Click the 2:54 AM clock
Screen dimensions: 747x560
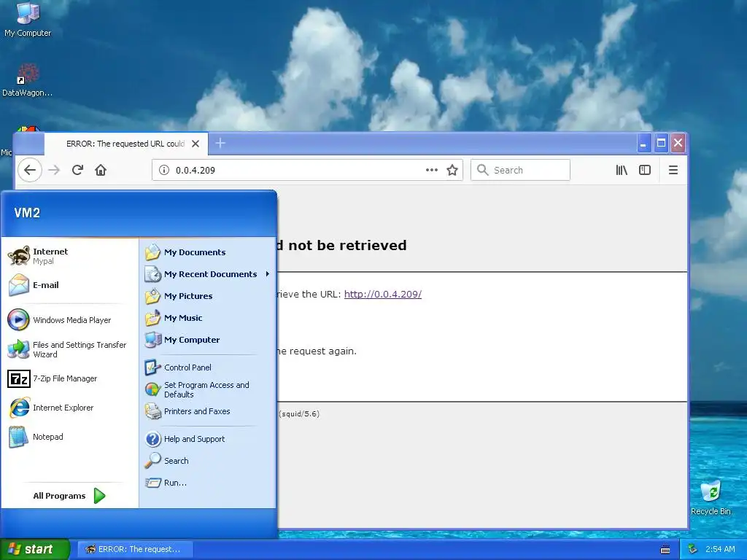(x=720, y=549)
